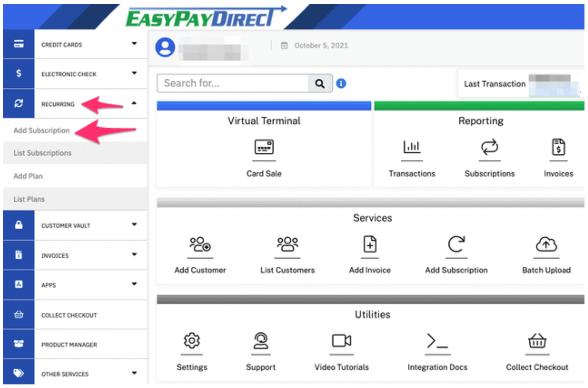Click the user profile avatar
This screenshot has height=388, width=588.
165,47
